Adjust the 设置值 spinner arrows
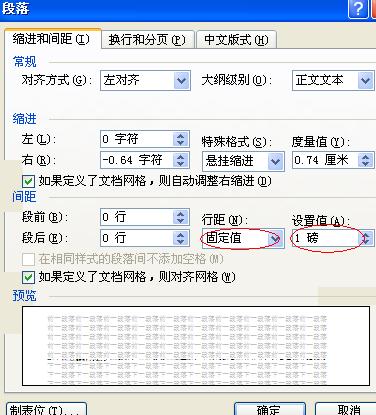The height and width of the screenshot is (415, 376). coord(366,238)
